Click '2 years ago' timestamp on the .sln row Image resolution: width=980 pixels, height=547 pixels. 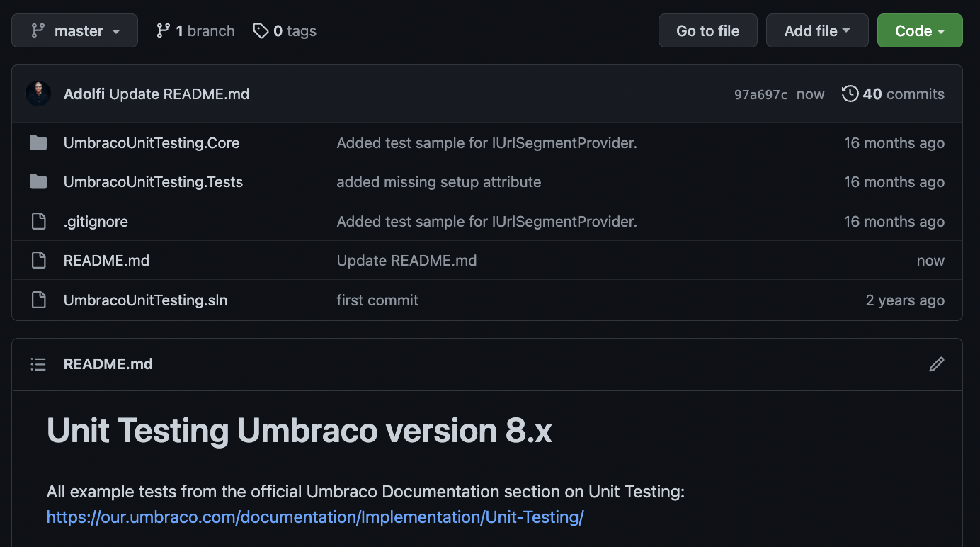click(905, 300)
